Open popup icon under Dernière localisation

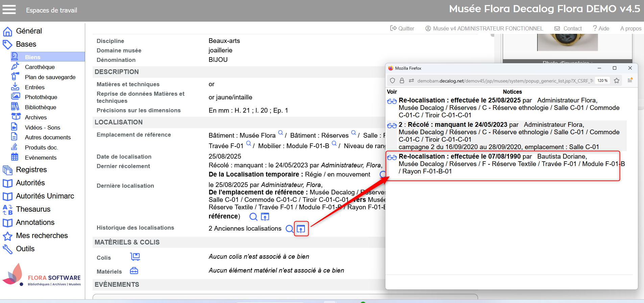pyautogui.click(x=265, y=217)
